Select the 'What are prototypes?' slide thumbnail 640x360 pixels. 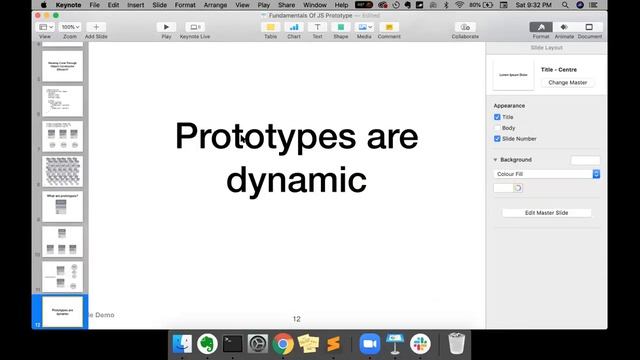click(62, 207)
